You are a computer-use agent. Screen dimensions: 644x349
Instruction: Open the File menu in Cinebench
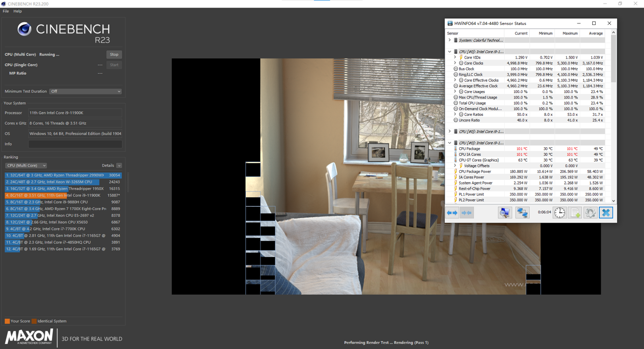pyautogui.click(x=6, y=11)
